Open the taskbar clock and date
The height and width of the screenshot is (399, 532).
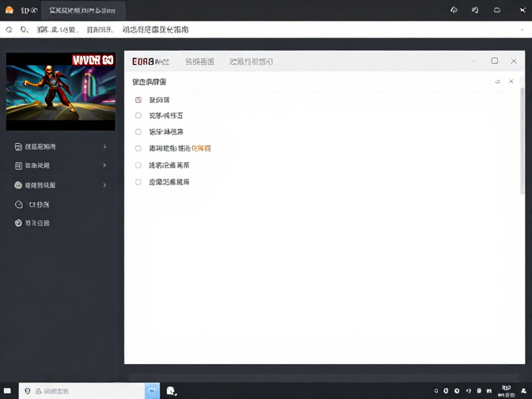[x=506, y=392]
